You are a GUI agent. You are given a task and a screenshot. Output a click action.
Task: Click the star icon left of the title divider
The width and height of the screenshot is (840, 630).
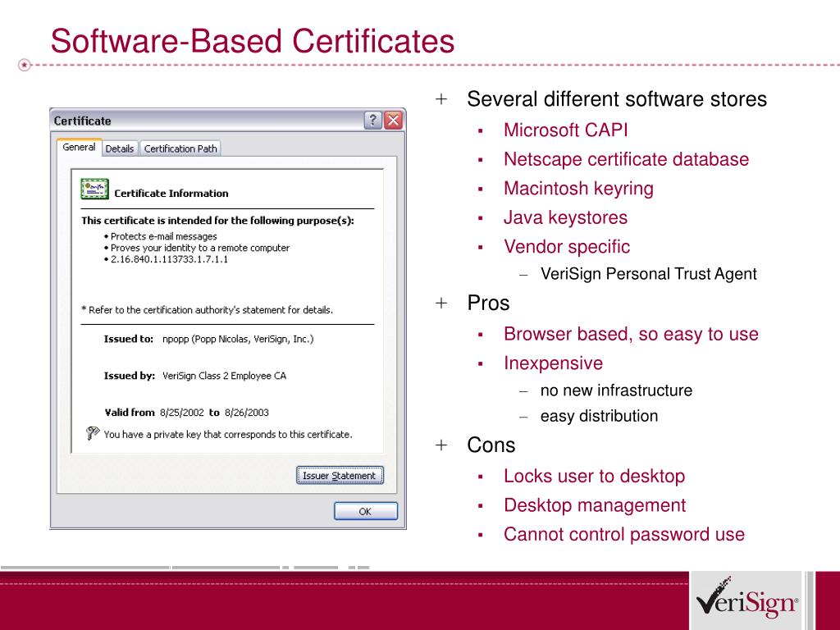(25, 64)
